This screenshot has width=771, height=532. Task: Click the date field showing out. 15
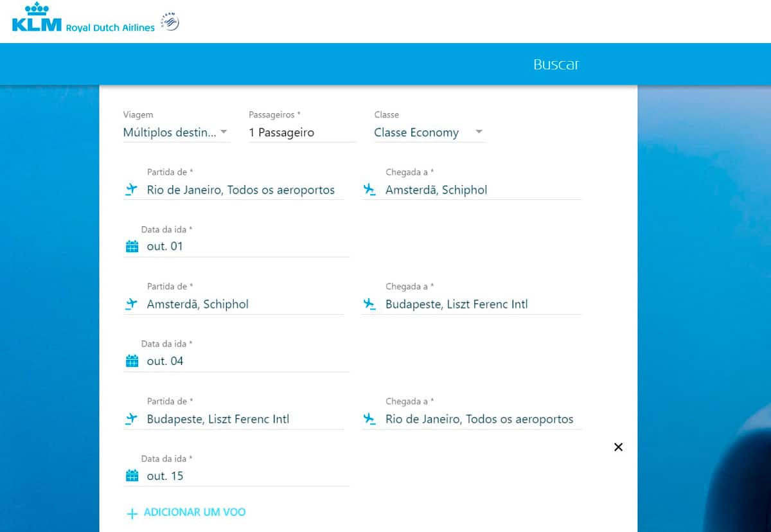pyautogui.click(x=244, y=476)
